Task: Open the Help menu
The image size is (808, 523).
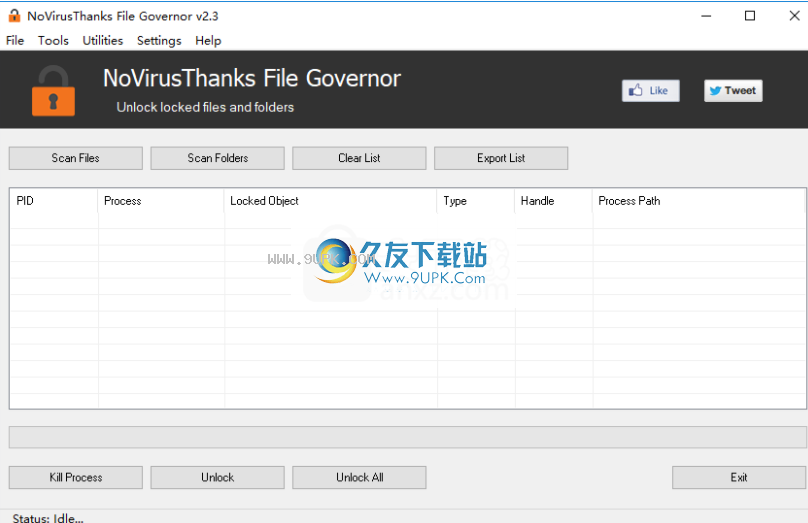Action: tap(208, 40)
